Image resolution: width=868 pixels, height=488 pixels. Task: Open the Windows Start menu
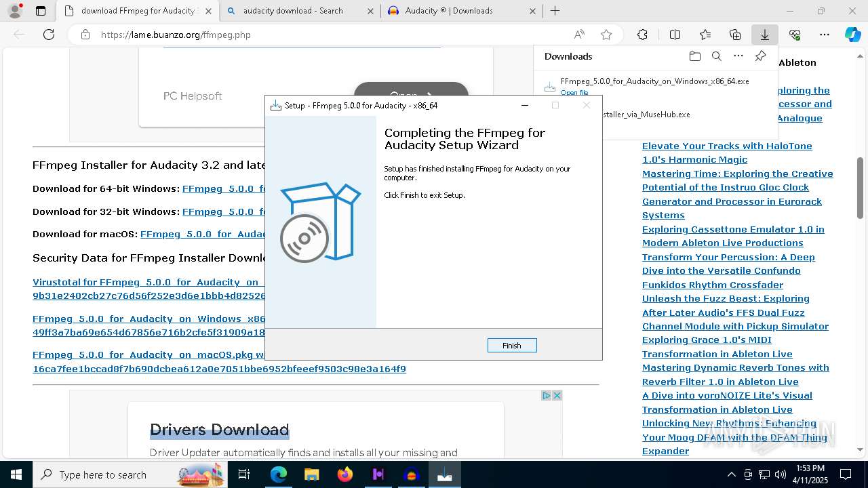click(x=16, y=474)
